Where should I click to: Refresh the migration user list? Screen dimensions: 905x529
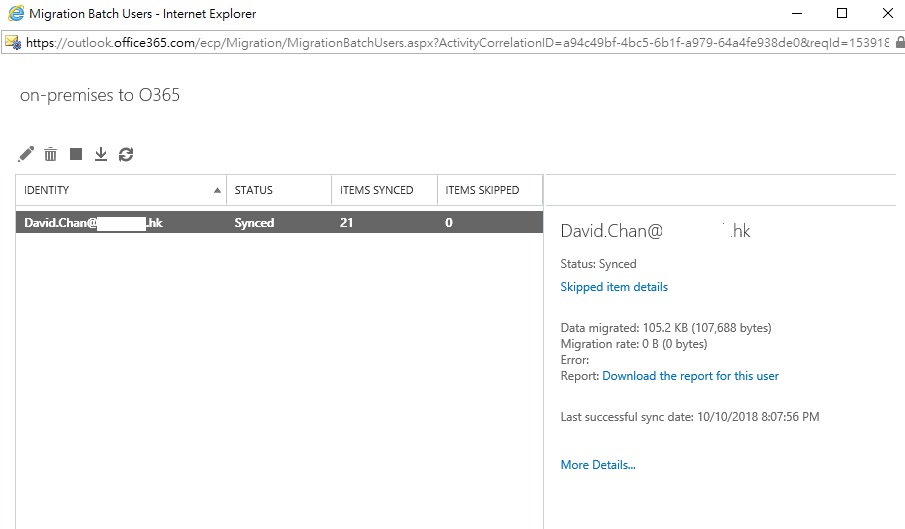click(126, 154)
